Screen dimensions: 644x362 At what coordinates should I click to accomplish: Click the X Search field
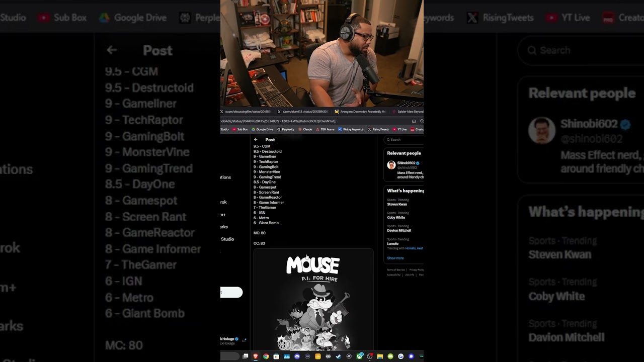[404, 140]
